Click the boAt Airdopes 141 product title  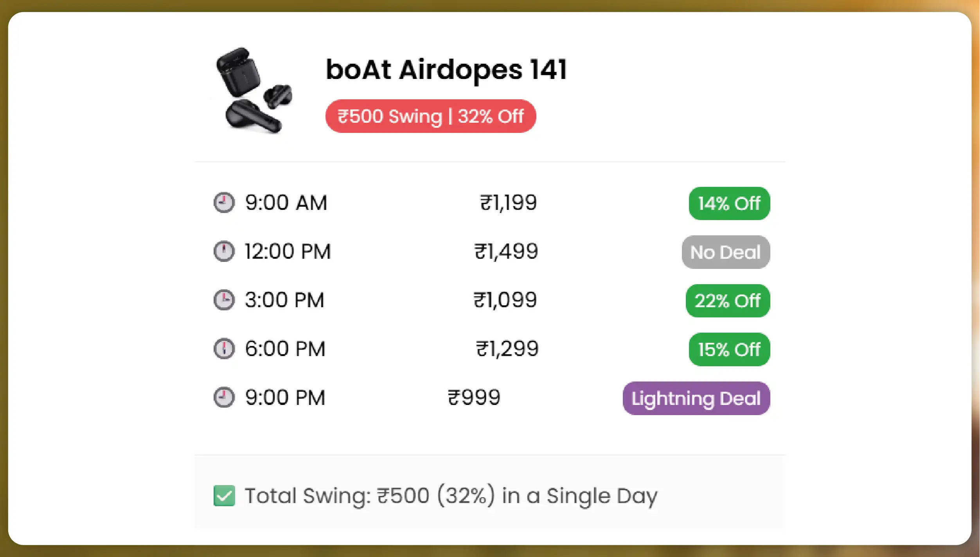446,70
